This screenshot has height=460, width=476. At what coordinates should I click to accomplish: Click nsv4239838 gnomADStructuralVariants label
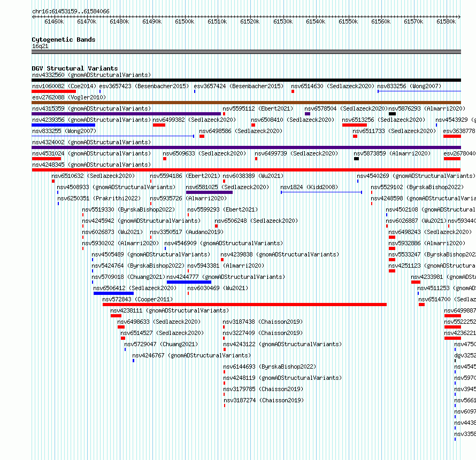pos(280,254)
